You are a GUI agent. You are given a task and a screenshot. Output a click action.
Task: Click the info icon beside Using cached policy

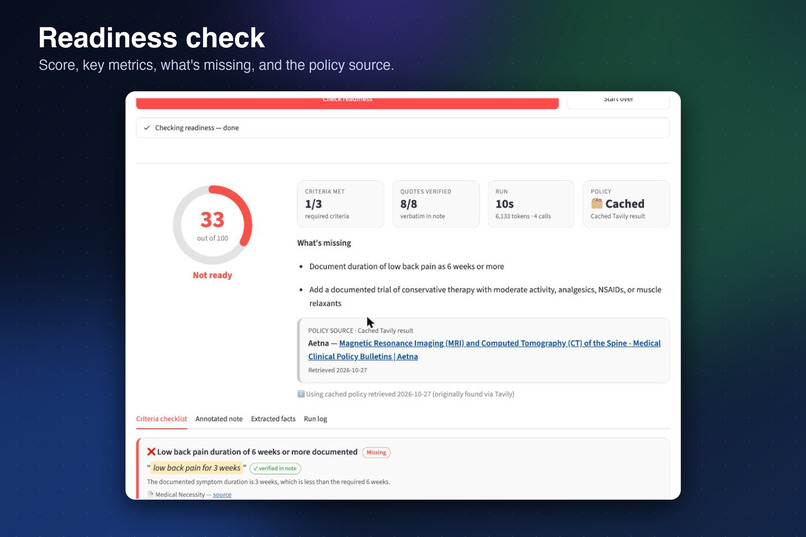click(x=301, y=394)
